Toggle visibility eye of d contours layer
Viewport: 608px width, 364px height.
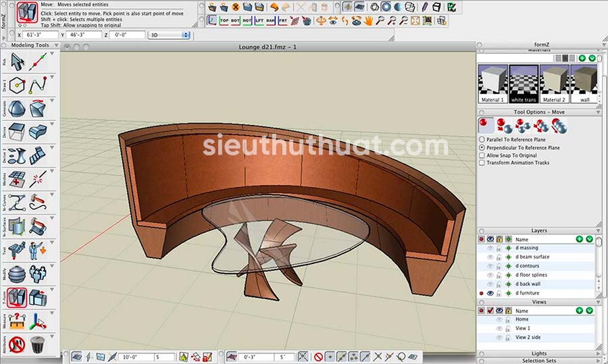click(x=490, y=266)
